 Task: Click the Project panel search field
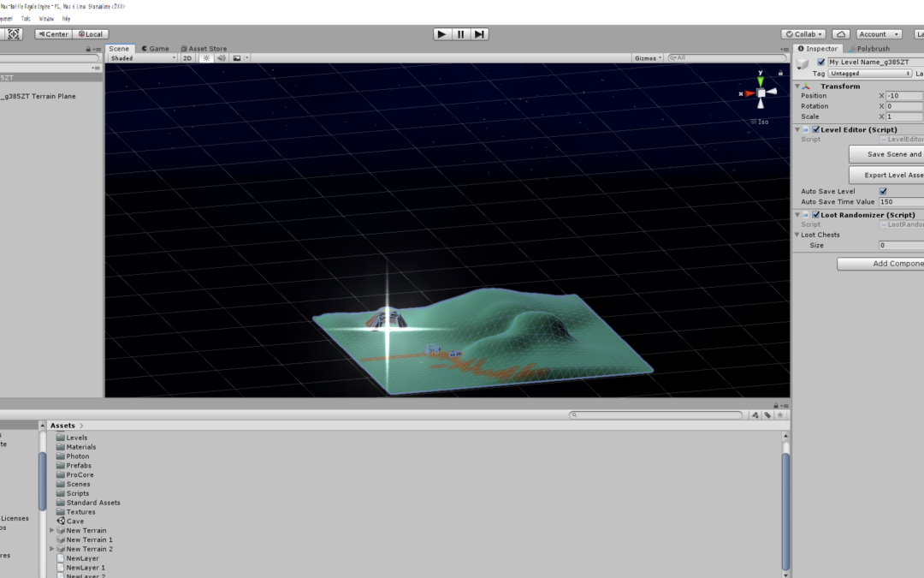(x=655, y=414)
